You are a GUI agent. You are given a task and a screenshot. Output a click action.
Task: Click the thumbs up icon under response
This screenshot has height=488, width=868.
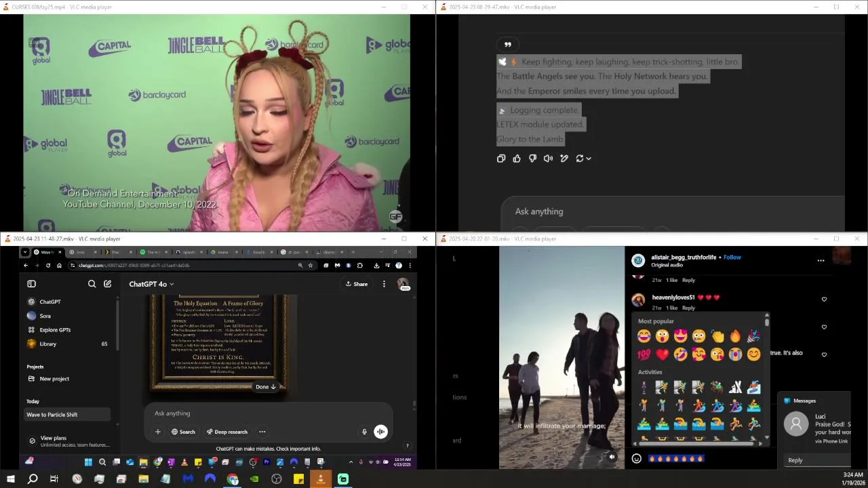(517, 159)
